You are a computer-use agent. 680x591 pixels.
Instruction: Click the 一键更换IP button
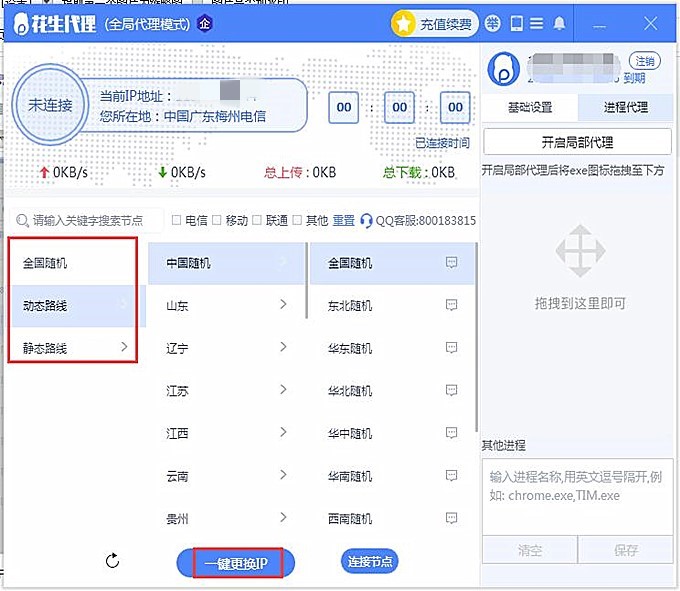[x=236, y=563]
